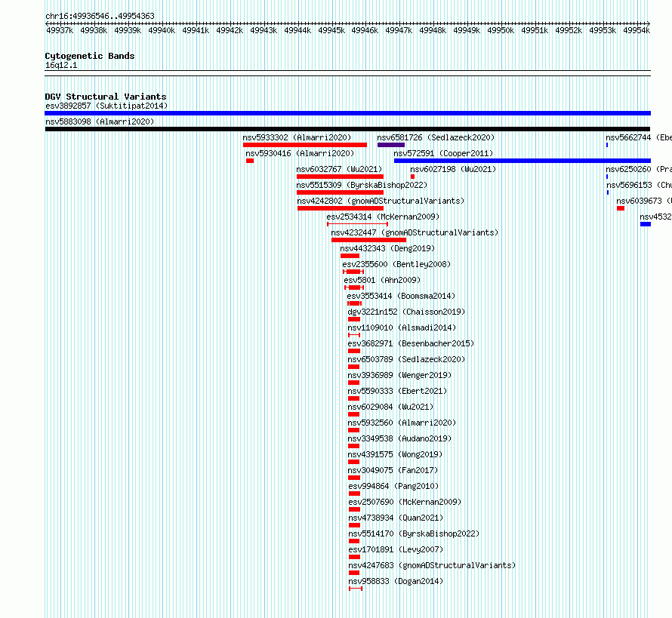Select nsv1109010 (Alsmadi2014) label
Viewport: 672px width, 618px height.
coord(402,327)
